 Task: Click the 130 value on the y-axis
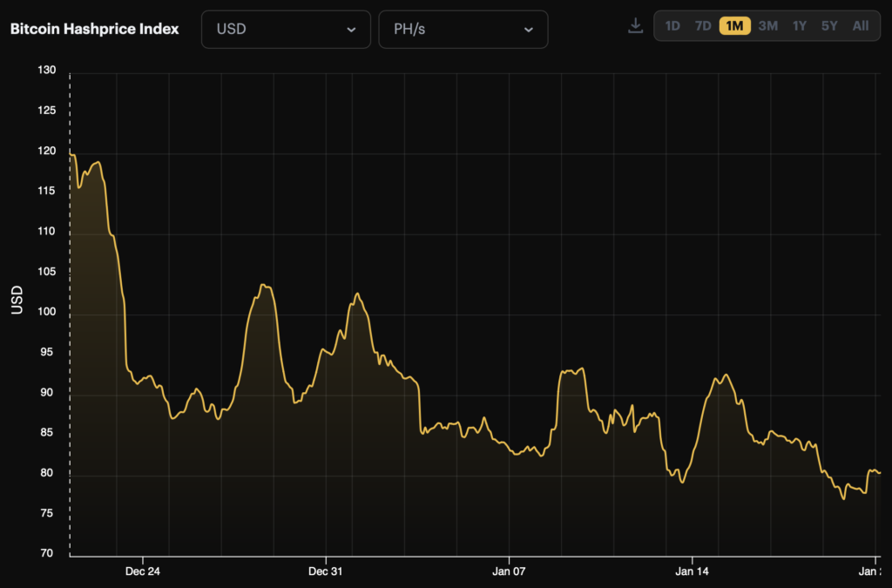point(47,71)
